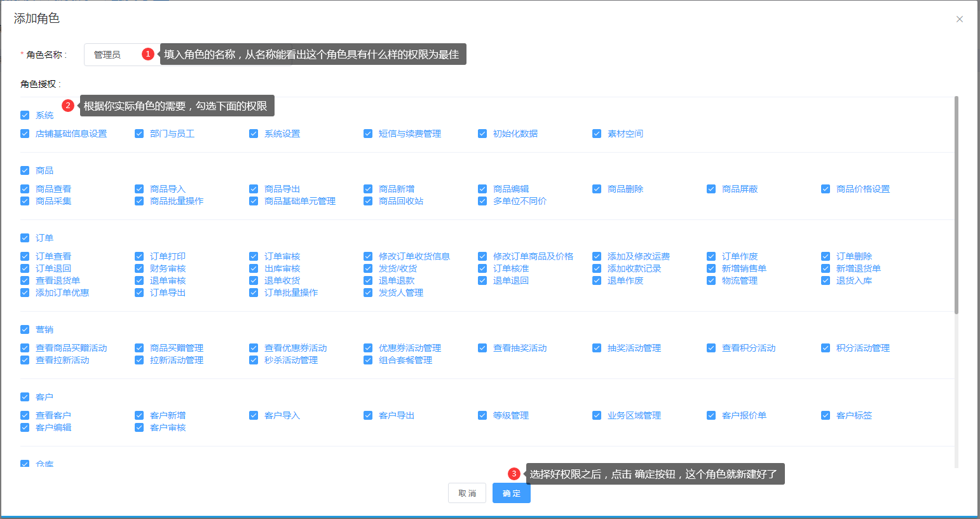Screen dimensions: 980x519
Task: Uncheck the 系统 group checkbox
Action: [x=25, y=115]
